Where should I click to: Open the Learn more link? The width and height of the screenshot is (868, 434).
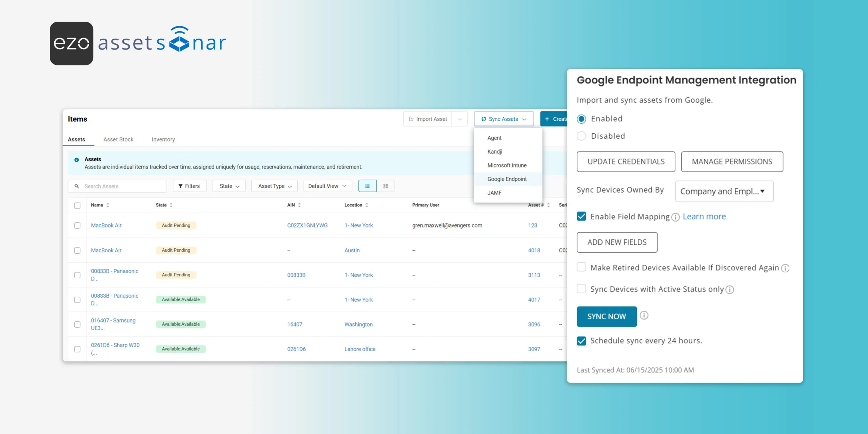point(704,217)
